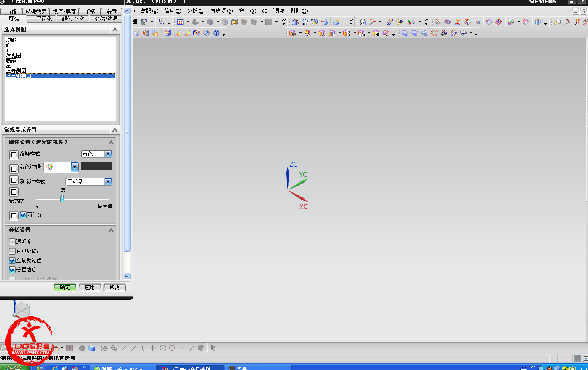The height and width of the screenshot is (370, 588).
Task: Click the blue mirror feature icon
Action: click(538, 22)
